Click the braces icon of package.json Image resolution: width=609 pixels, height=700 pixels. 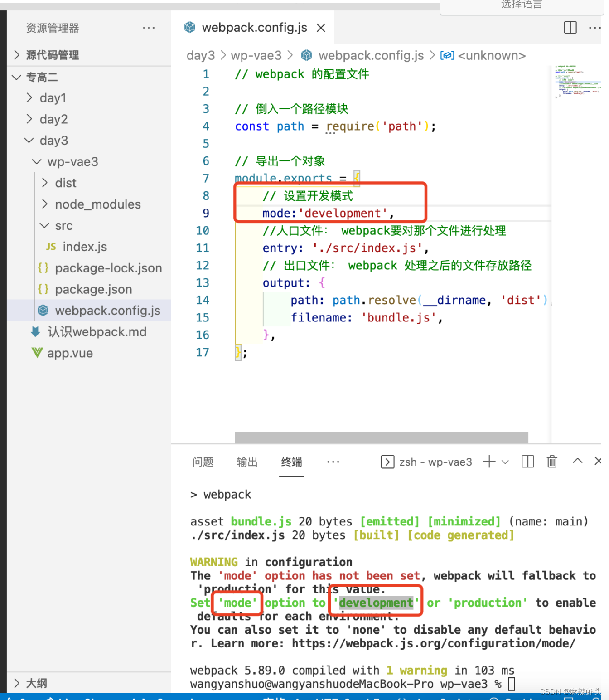43,289
